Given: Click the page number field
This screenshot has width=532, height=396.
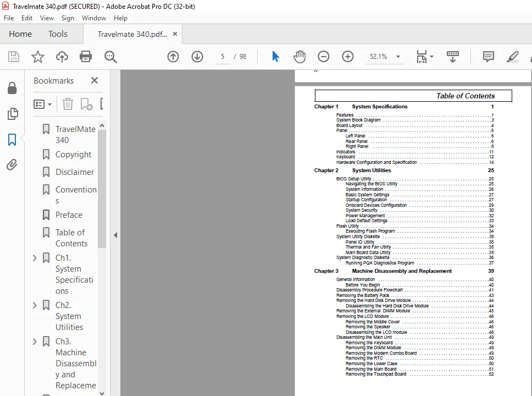Looking at the screenshot, I should [223, 57].
